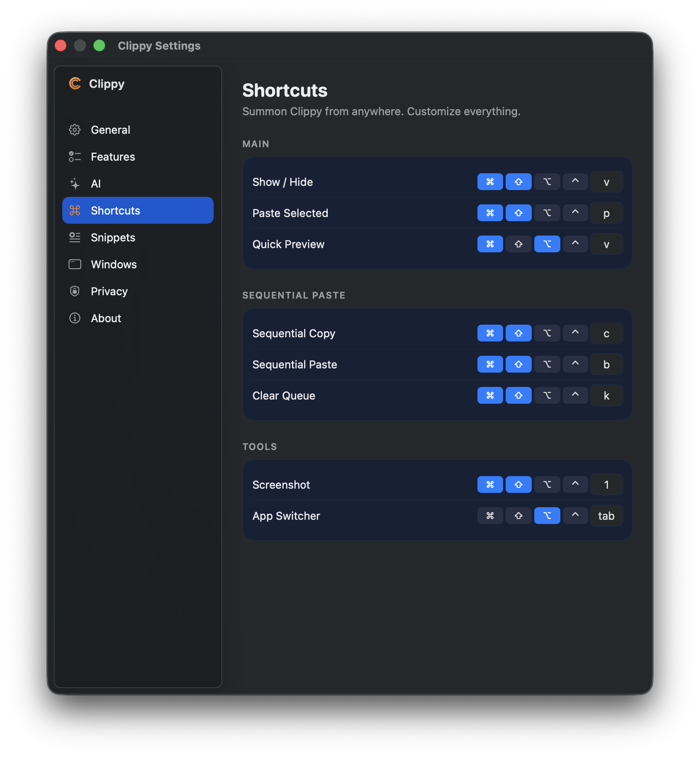Toggle Command modifier for Paste Selected
Screen dimensions: 700x757
tap(490, 213)
